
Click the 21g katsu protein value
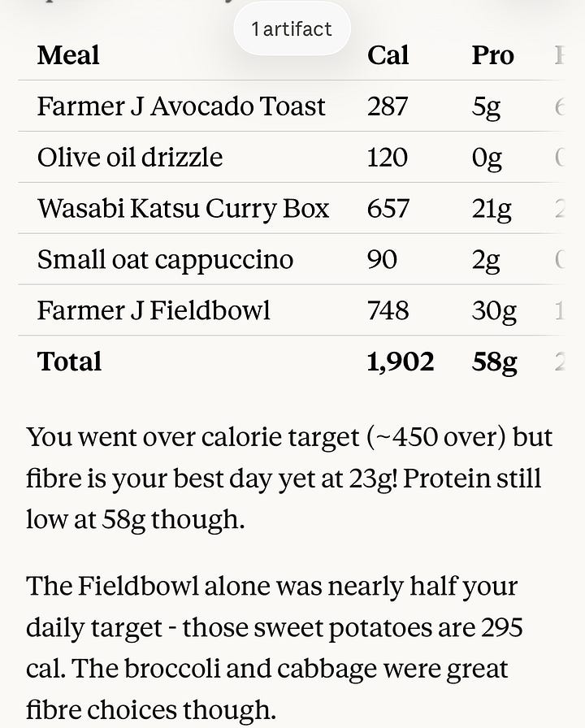click(492, 209)
